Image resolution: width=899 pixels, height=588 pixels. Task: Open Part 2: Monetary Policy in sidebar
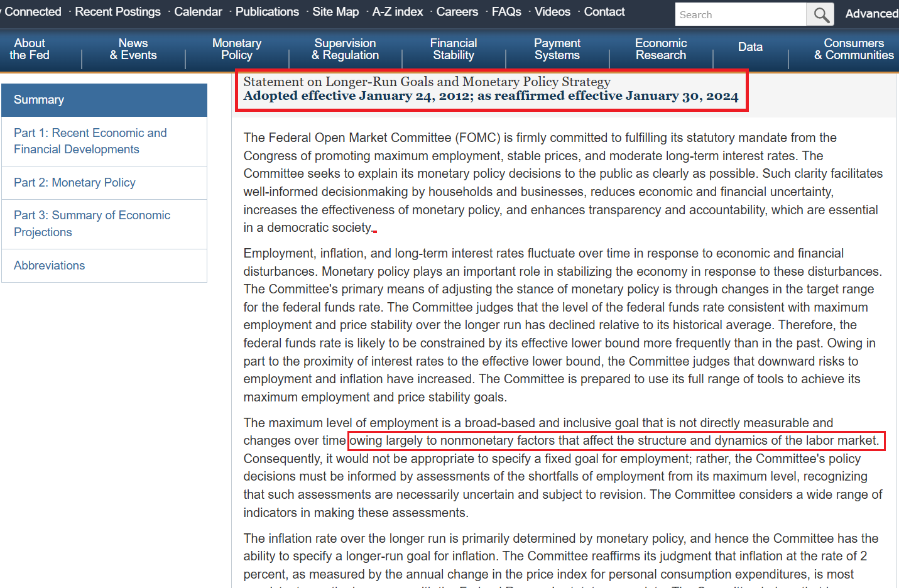(x=104, y=183)
